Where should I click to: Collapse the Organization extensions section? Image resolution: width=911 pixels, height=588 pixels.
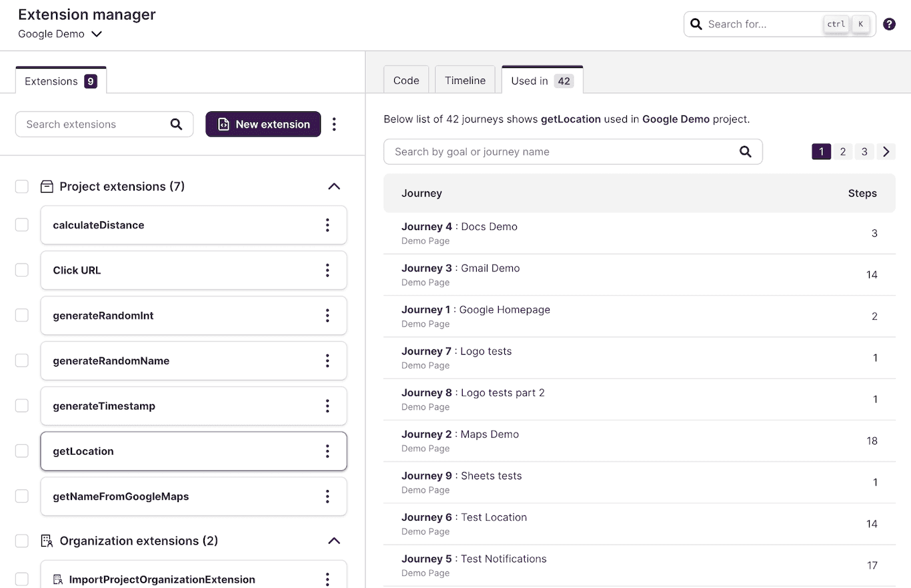pyautogui.click(x=334, y=541)
